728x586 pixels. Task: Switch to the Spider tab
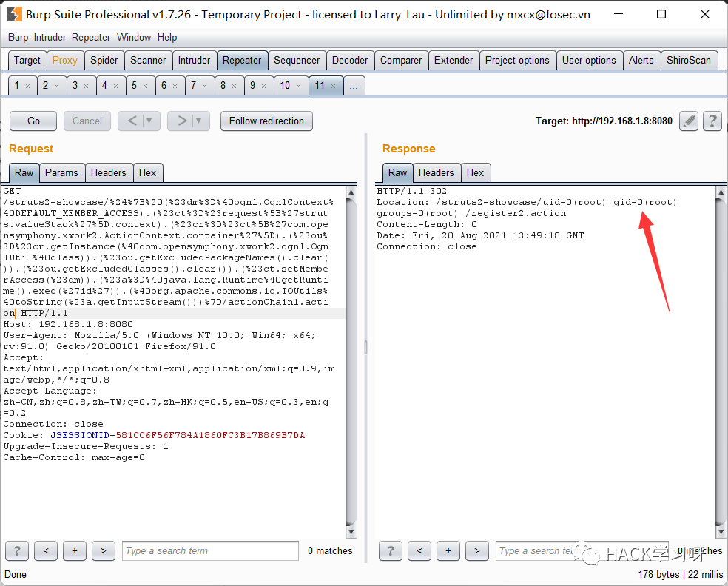pos(104,61)
